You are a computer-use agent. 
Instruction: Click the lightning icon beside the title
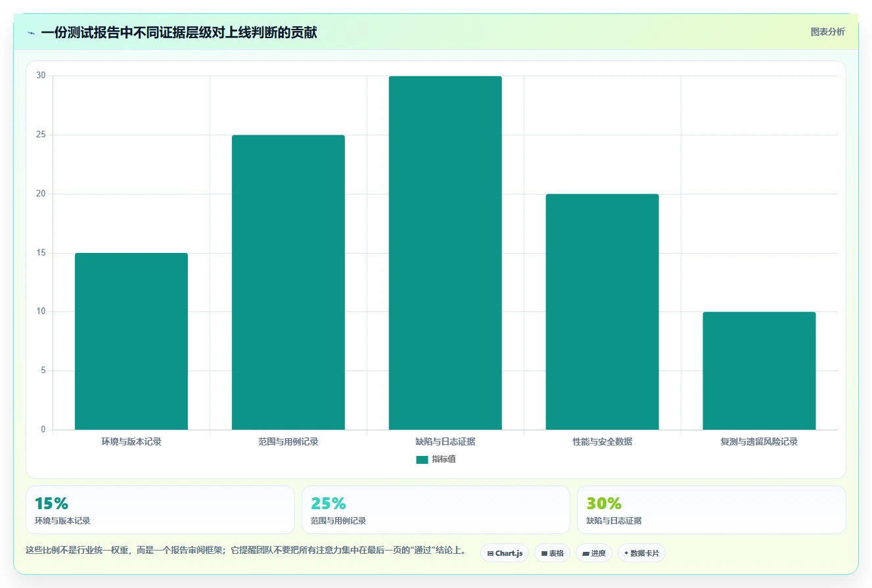coord(31,33)
